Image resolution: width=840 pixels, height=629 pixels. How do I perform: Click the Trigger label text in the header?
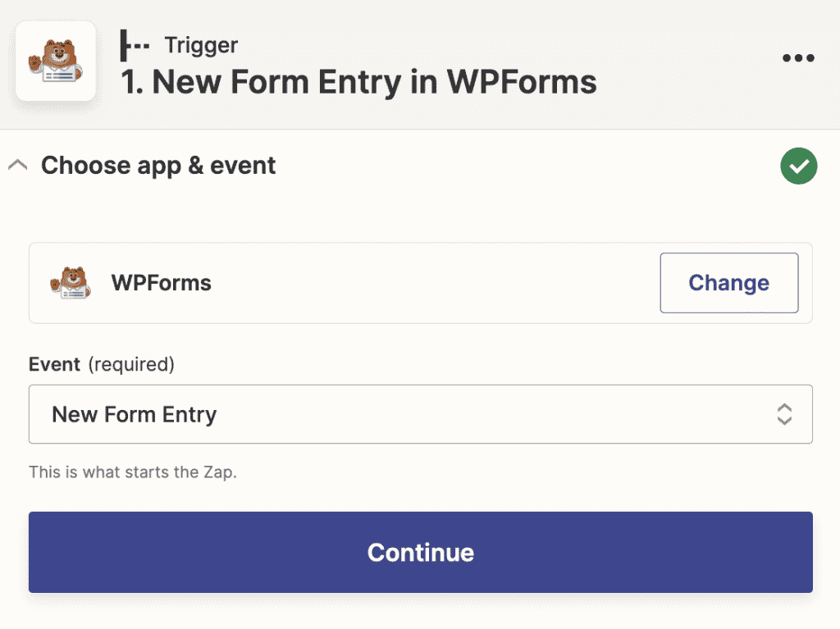[200, 44]
